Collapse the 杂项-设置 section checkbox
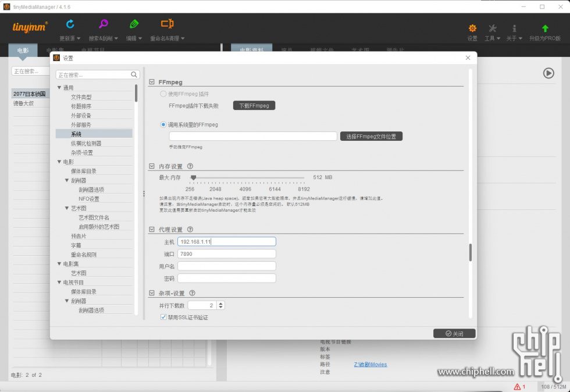 click(152, 293)
